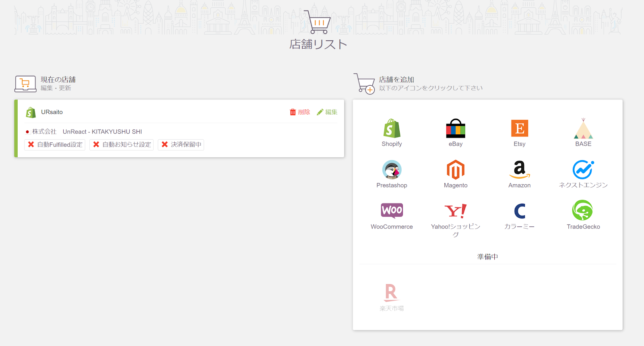
Task: Click the Shopify logo beside URsaito
Action: [x=31, y=112]
